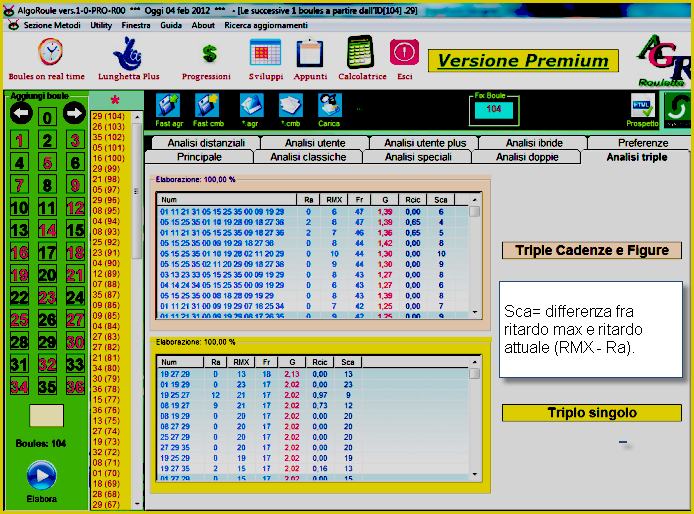The image size is (694, 514).
Task: Select row 01 19 29 in lower table
Action: pos(313,385)
